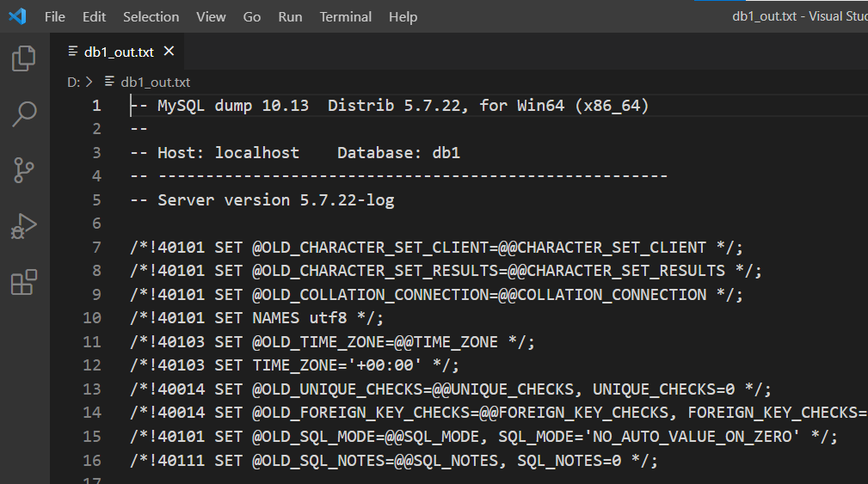Open the Edit menu
The width and height of the screenshot is (868, 484).
tap(94, 17)
